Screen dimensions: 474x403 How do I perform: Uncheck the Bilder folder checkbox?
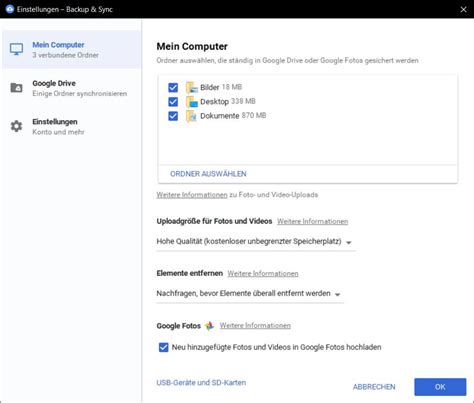[173, 87]
